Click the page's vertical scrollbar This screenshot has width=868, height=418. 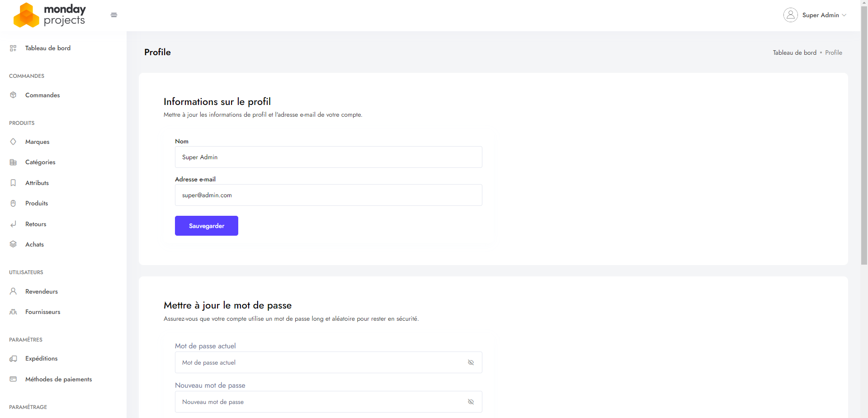coord(864,136)
